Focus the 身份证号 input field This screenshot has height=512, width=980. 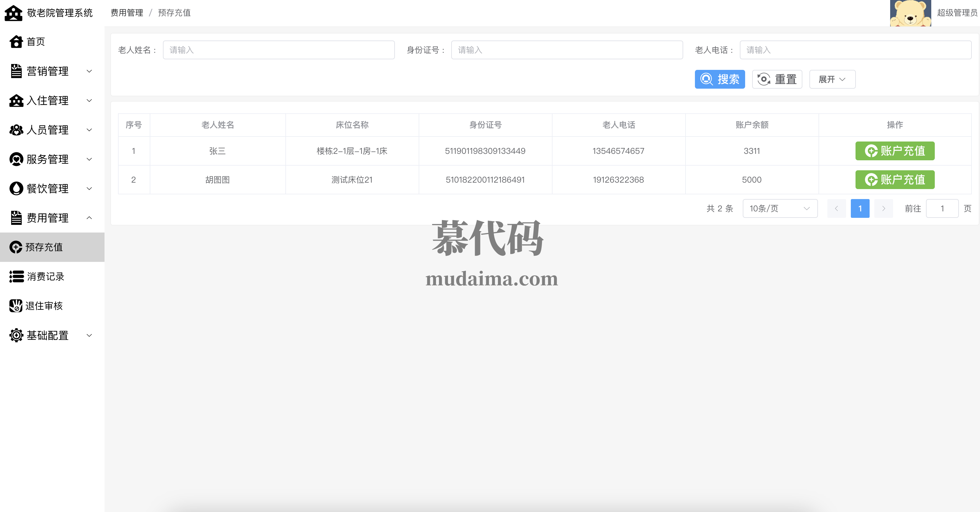tap(566, 50)
